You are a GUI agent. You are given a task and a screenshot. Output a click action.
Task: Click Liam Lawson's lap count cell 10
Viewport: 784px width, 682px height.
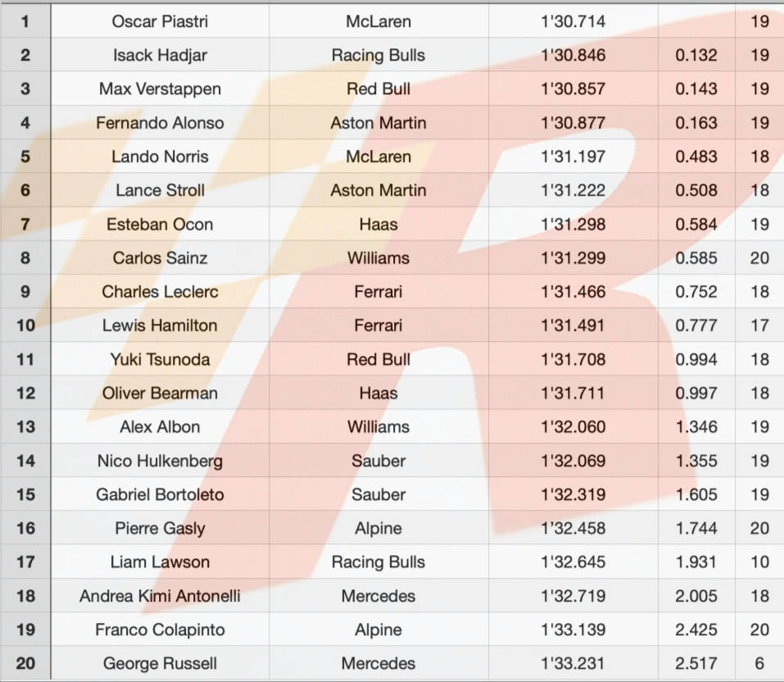pyautogui.click(x=759, y=562)
